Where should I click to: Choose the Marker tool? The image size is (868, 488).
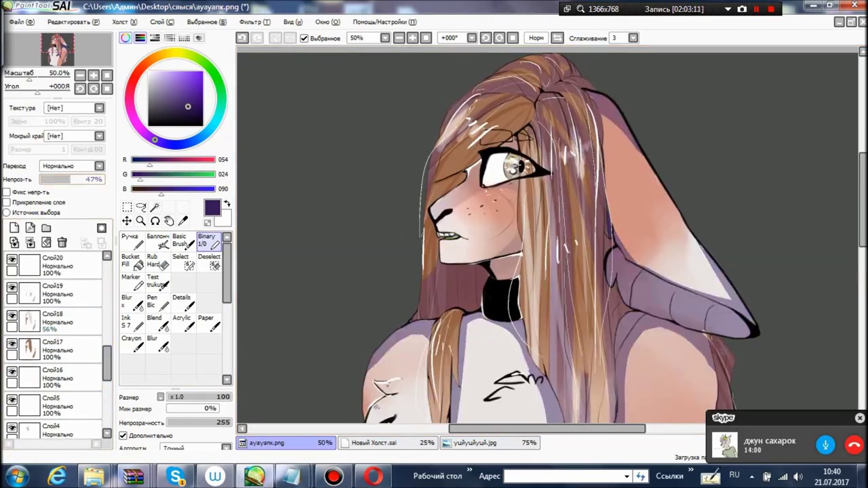click(132, 282)
